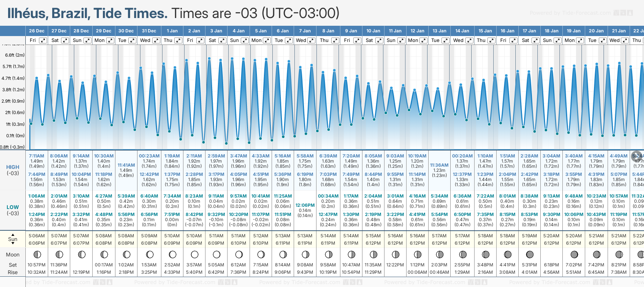Select the 4 Jan date header
Viewport: 644px width, 287px height.
(x=239, y=31)
